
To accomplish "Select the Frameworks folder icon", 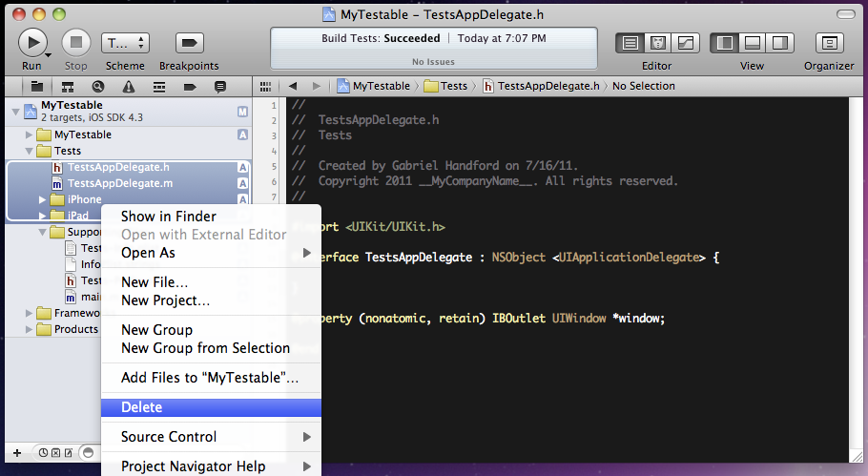I will pos(44,313).
